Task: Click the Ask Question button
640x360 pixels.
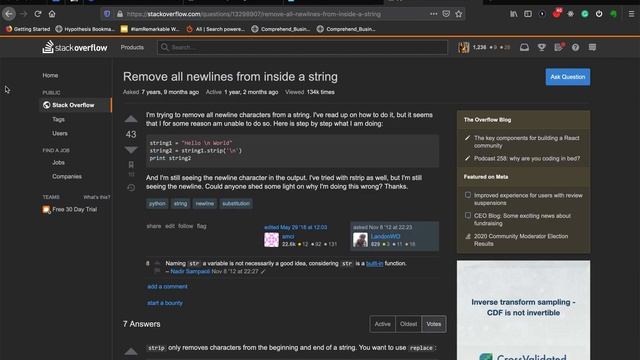Action: pyautogui.click(x=568, y=77)
